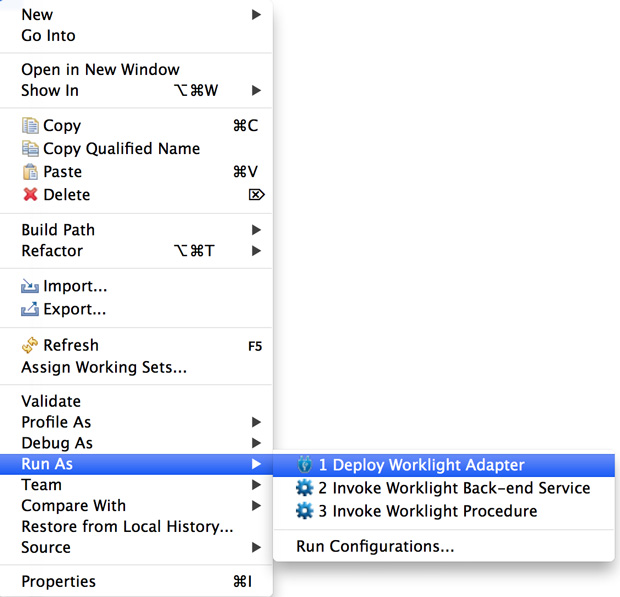
Task: Click the Deploy Worklight Adapter icon
Action: [304, 465]
